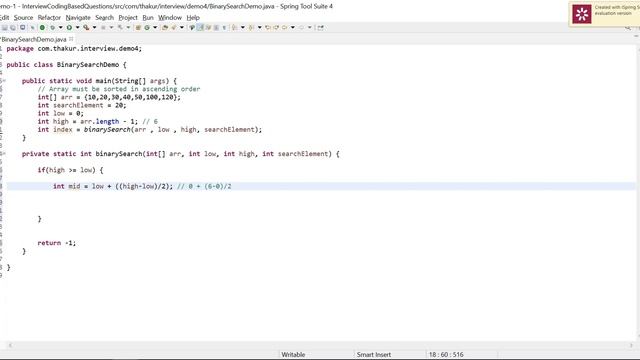Open the Run As dropdown arrow
Viewport: 640px width, 360px height.
tap(77, 27)
